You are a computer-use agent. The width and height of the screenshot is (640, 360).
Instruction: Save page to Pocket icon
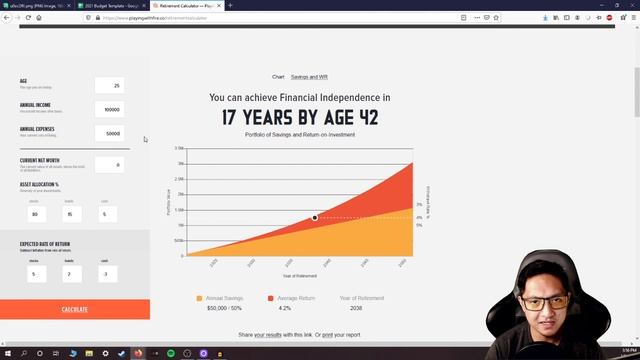coord(487,18)
